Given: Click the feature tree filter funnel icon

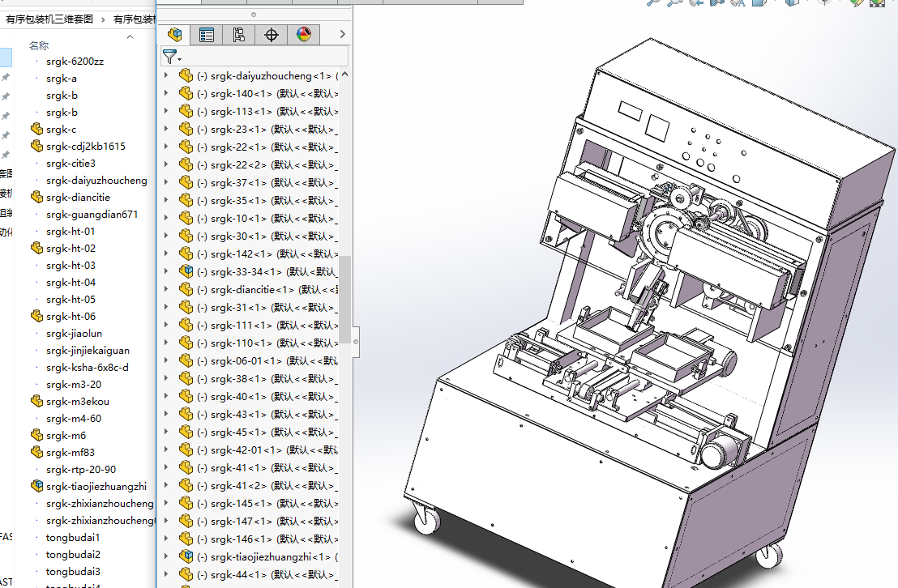Looking at the screenshot, I should (169, 56).
